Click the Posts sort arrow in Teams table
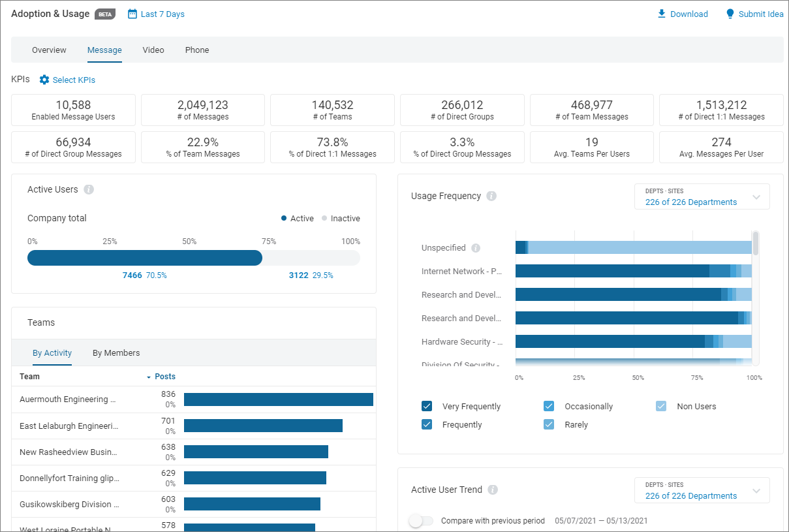 pyautogui.click(x=148, y=377)
